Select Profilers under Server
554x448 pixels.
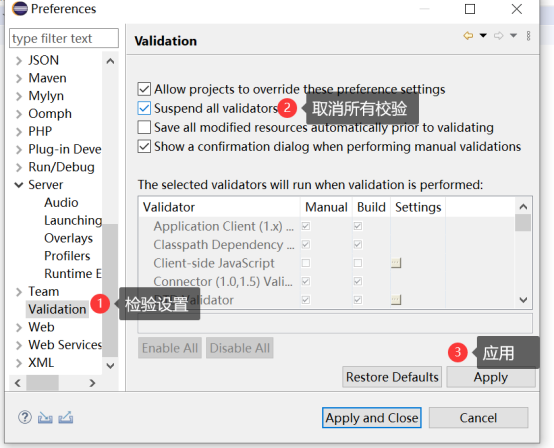click(x=67, y=256)
